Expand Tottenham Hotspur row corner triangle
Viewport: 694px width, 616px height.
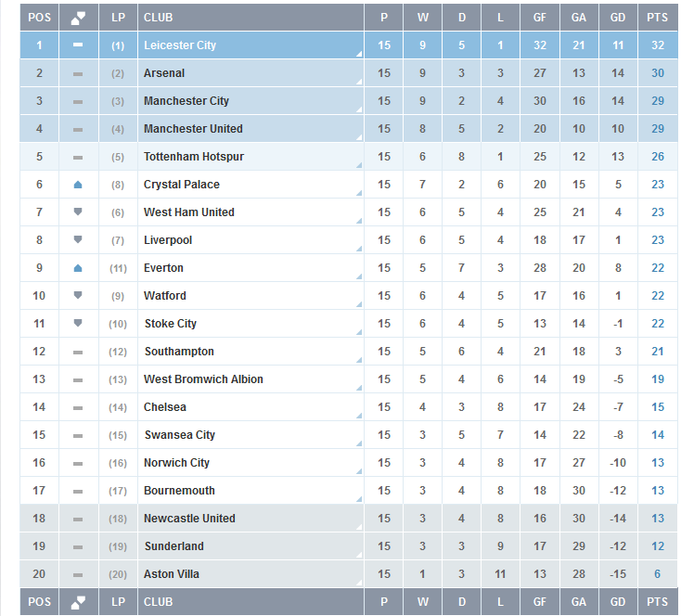click(359, 165)
